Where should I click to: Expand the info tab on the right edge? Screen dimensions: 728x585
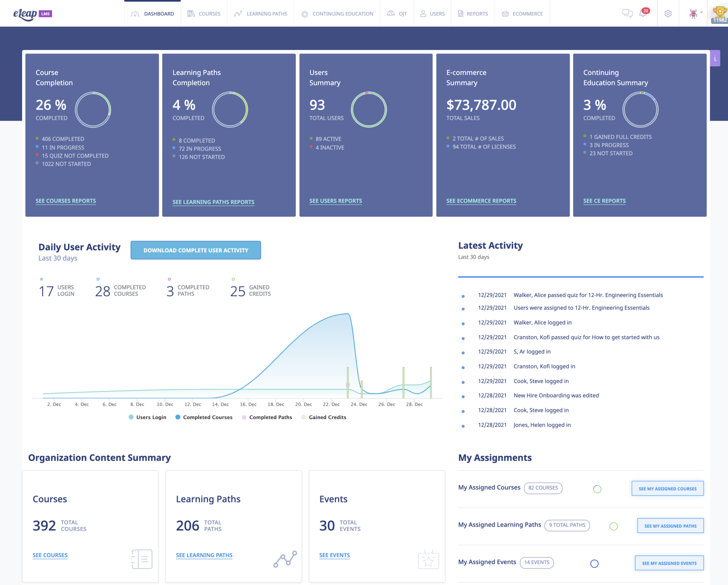(715, 58)
